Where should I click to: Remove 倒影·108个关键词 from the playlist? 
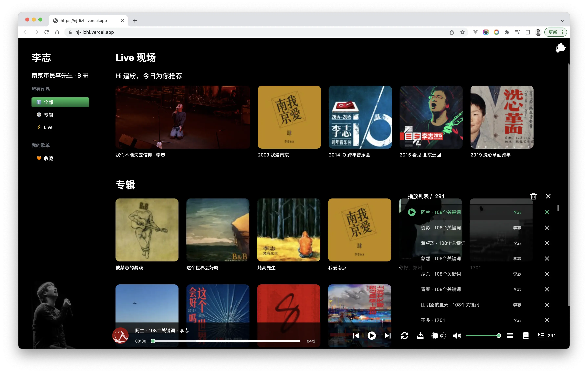pos(547,228)
